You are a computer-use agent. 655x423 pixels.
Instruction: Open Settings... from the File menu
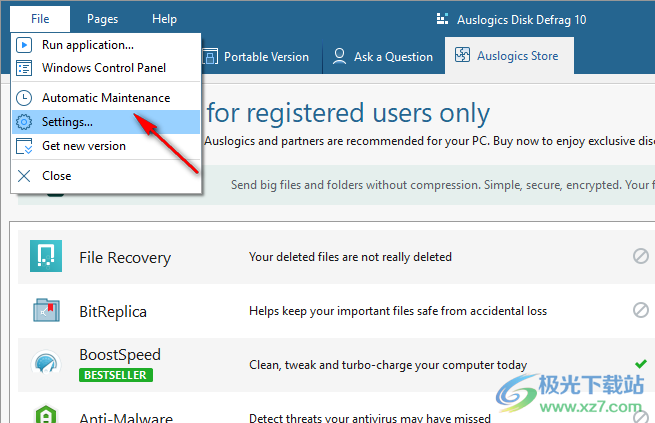(x=106, y=122)
